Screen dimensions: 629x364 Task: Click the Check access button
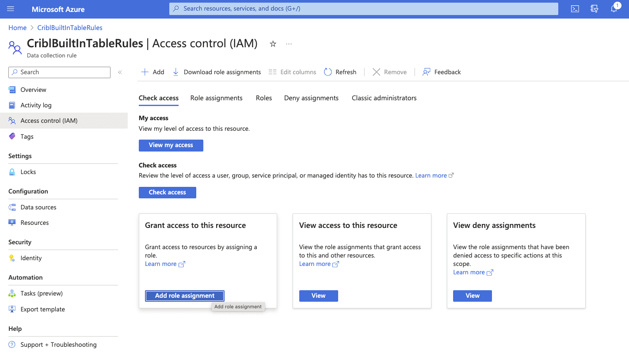167,193
